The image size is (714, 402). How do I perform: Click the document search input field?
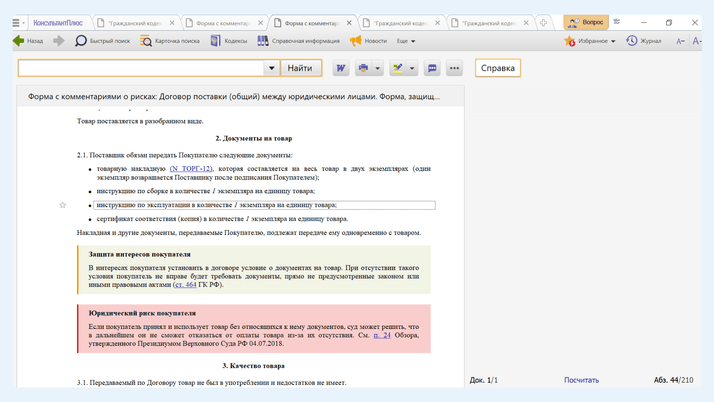click(140, 68)
